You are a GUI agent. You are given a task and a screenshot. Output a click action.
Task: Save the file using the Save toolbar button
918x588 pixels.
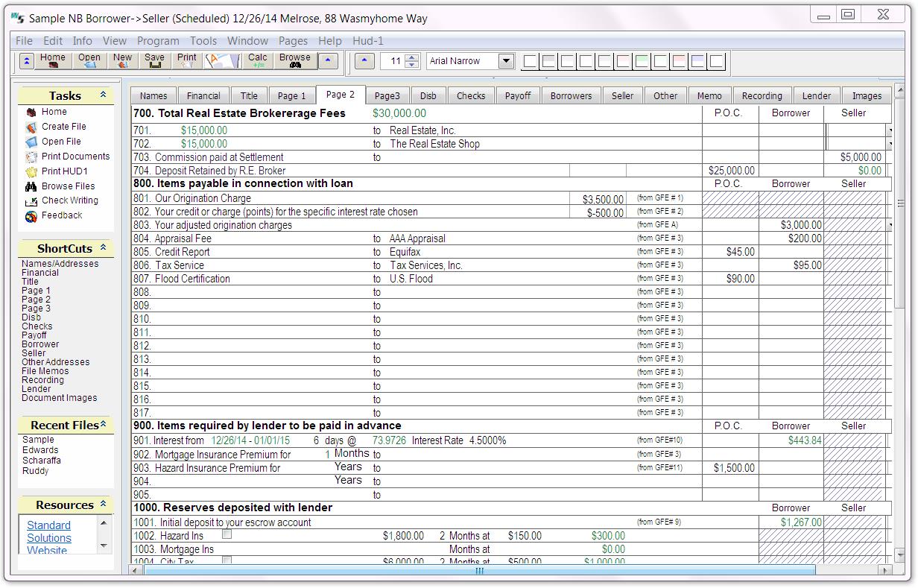coord(154,61)
